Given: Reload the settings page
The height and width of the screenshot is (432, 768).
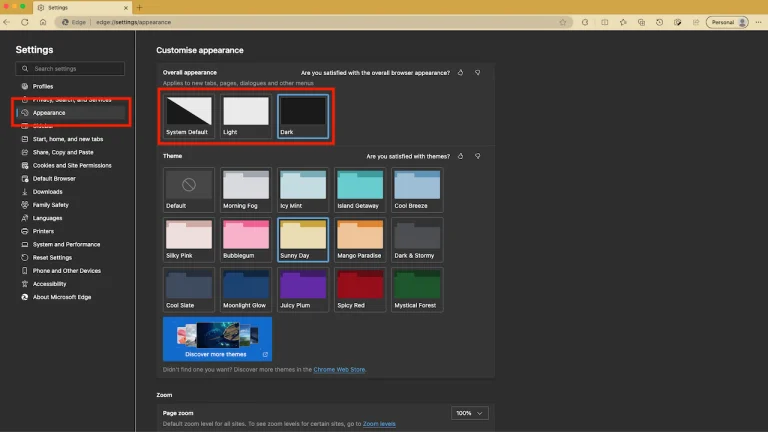Looking at the screenshot, I should (x=24, y=22).
